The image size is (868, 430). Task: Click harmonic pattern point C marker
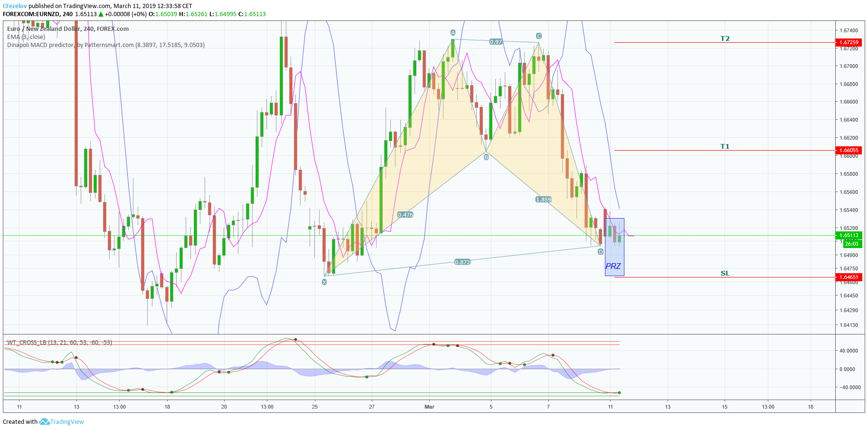pyautogui.click(x=539, y=36)
